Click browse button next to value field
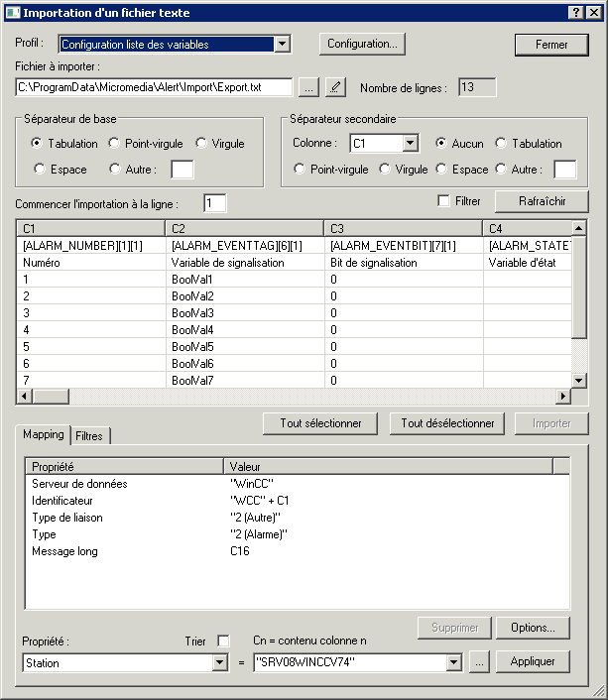The image size is (608, 700). click(x=479, y=662)
